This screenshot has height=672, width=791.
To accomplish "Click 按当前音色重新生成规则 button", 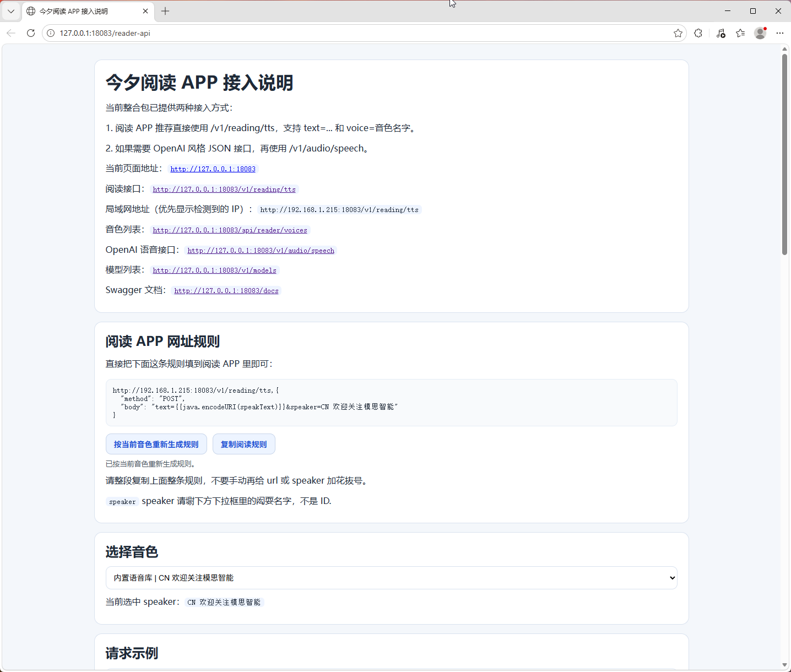I will (156, 444).
